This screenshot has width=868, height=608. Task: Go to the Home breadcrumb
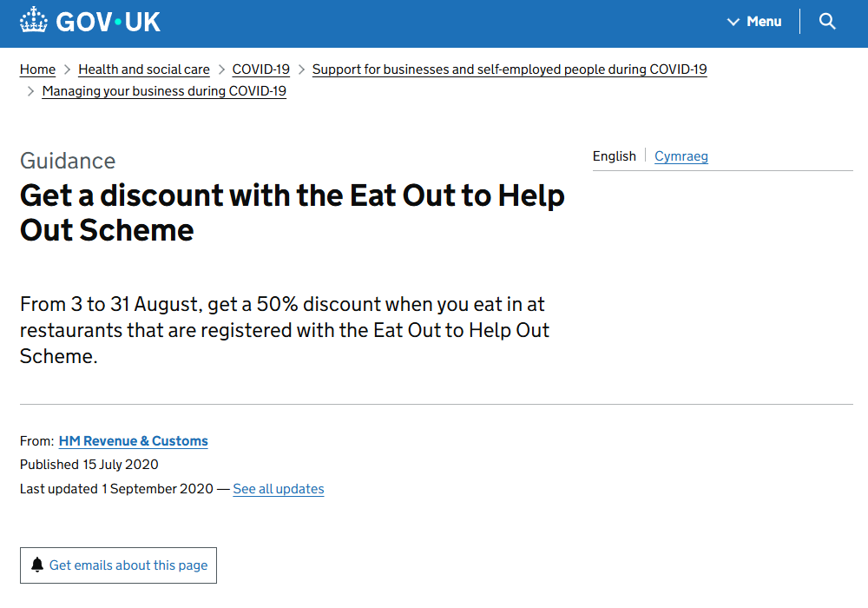(37, 69)
